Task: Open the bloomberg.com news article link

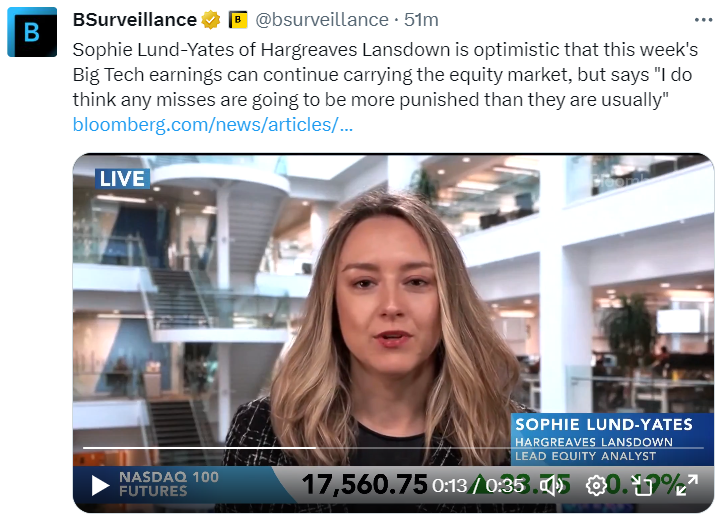Action: 213,125
